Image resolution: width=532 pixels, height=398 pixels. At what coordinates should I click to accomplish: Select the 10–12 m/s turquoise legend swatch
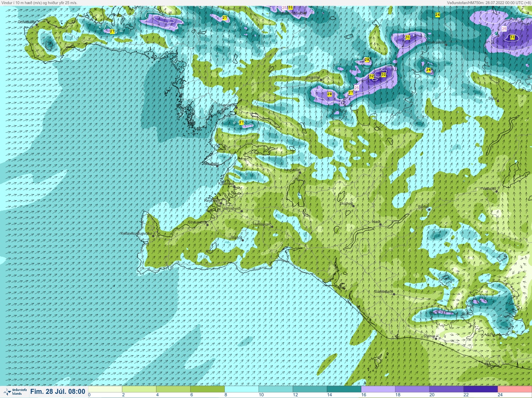point(276,389)
